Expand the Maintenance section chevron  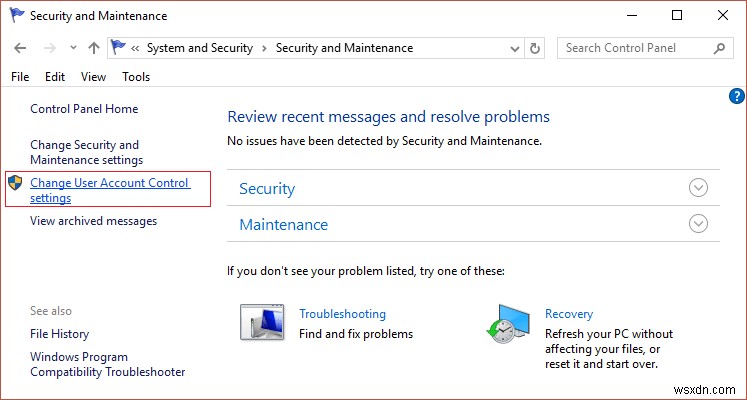point(699,224)
